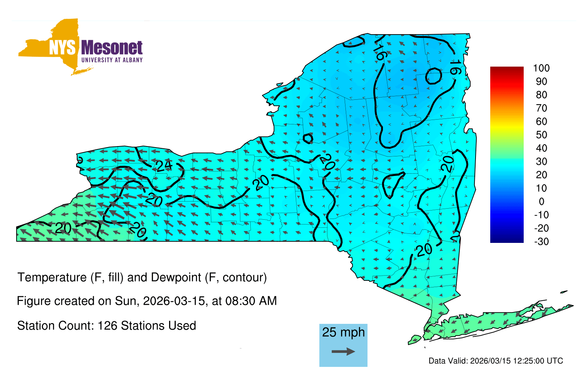
Task: Click the purple Mesonet wordmark
Action: (112, 48)
